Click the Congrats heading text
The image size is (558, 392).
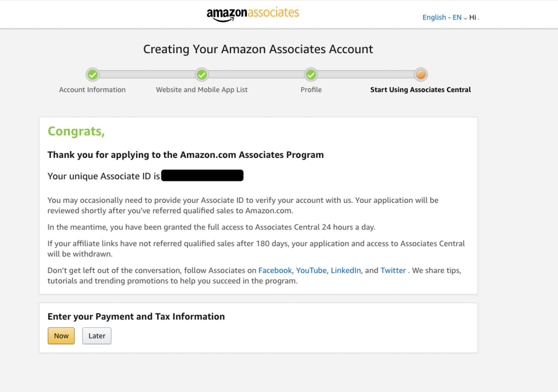[x=76, y=131]
